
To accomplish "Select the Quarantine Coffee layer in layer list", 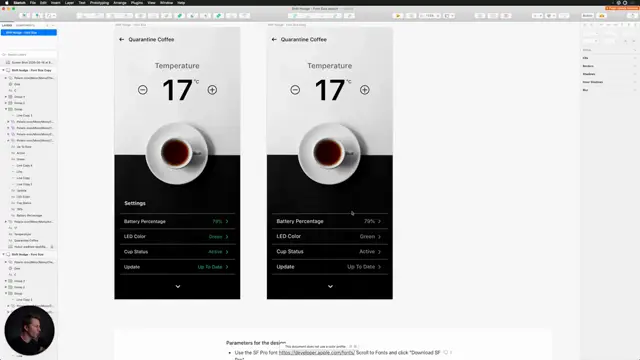I will pyautogui.click(x=26, y=240).
